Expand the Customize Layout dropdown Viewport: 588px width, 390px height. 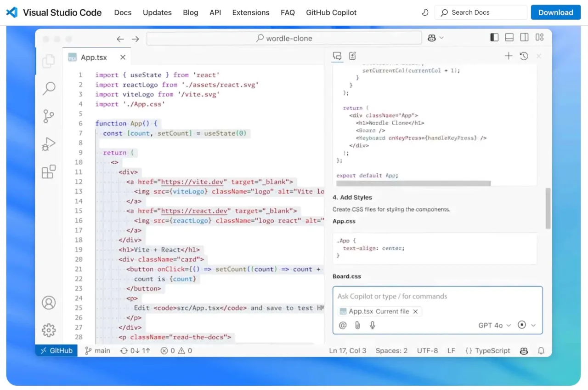click(x=539, y=37)
